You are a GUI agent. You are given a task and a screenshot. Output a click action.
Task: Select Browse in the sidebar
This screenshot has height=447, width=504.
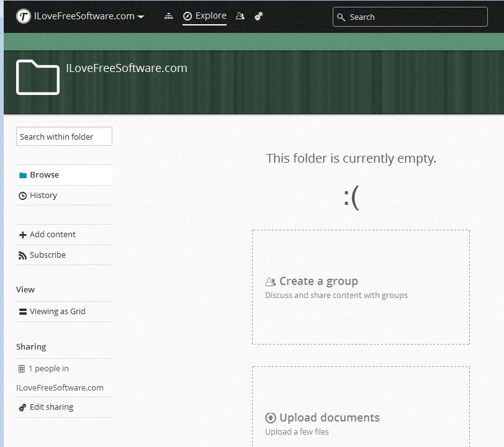(65, 175)
